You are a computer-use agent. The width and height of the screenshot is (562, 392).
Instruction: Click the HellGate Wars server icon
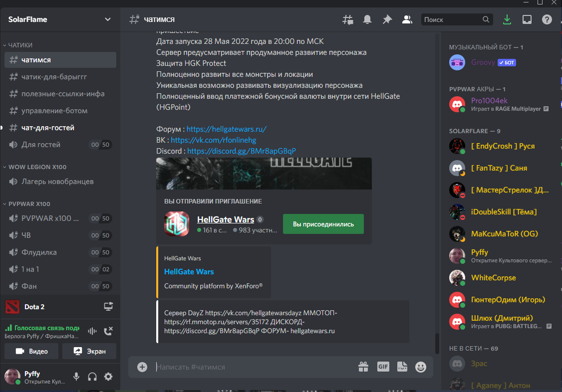(x=177, y=224)
